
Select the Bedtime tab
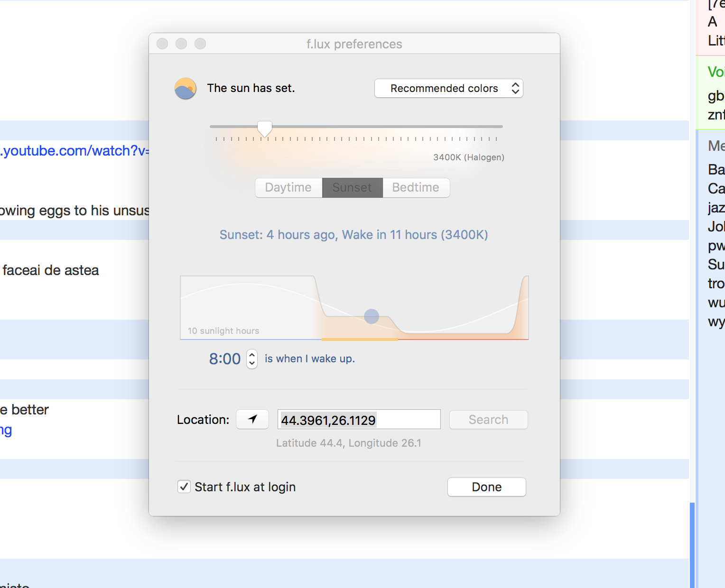pos(416,187)
